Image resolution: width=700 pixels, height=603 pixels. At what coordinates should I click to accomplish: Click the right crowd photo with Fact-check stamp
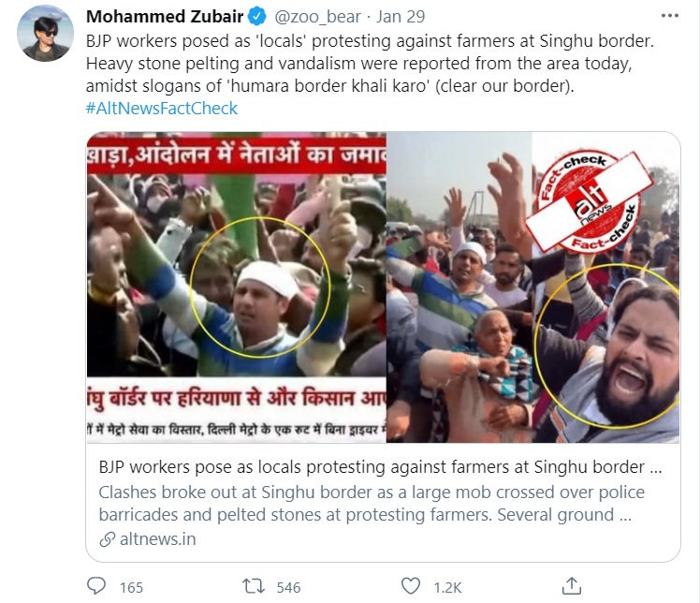(x=533, y=287)
